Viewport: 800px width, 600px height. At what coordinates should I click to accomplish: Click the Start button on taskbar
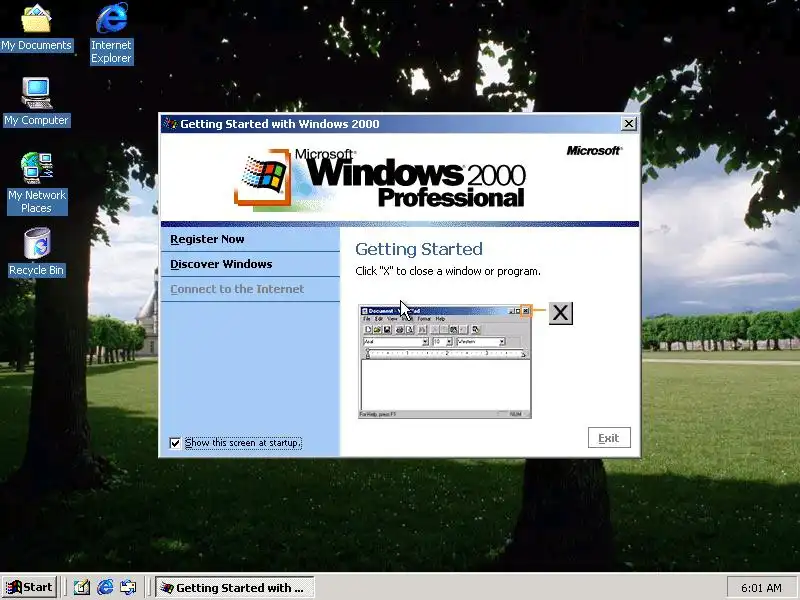[30, 587]
